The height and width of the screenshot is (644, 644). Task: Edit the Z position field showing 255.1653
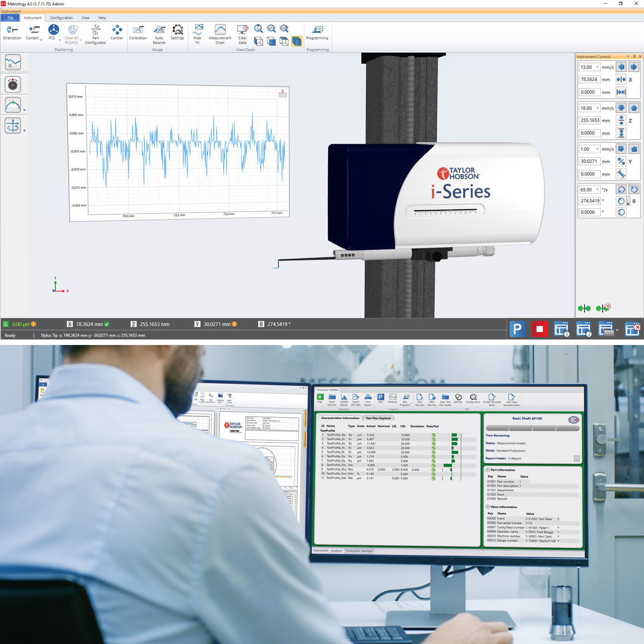[589, 120]
